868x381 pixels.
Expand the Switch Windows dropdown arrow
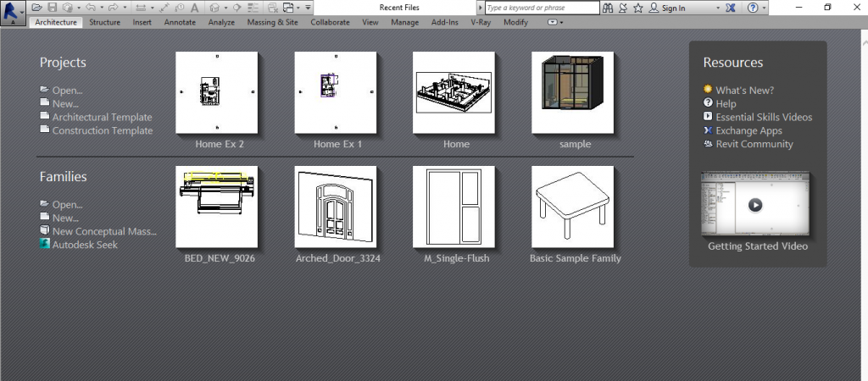pos(298,8)
